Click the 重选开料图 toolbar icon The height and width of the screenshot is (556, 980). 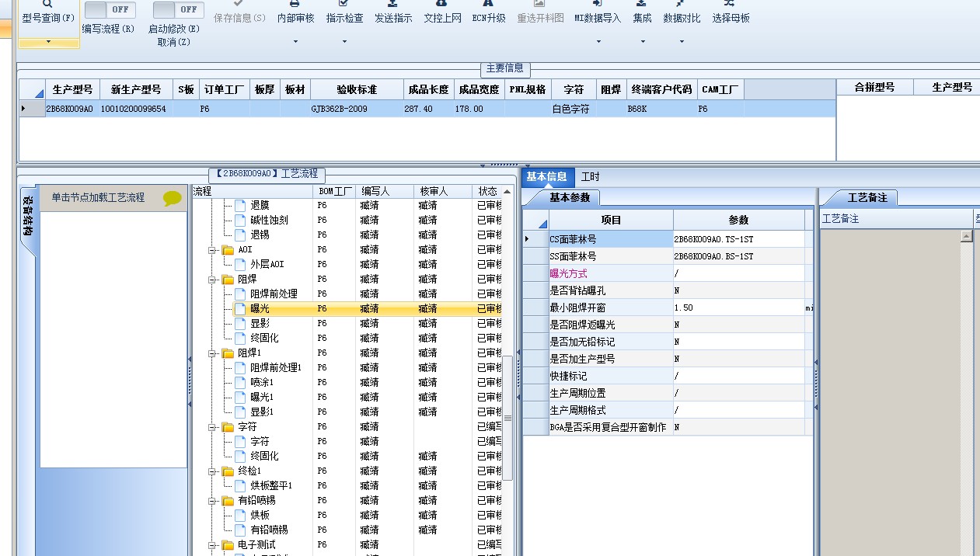pyautogui.click(x=540, y=12)
